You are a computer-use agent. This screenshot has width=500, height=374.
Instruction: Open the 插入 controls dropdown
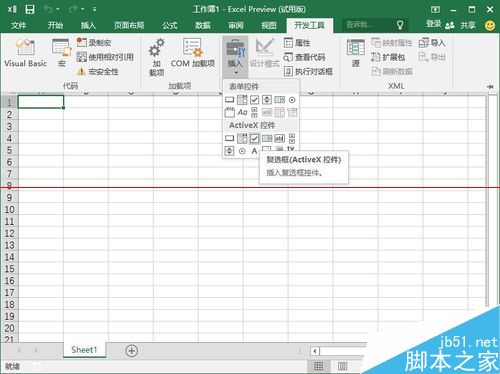click(235, 57)
